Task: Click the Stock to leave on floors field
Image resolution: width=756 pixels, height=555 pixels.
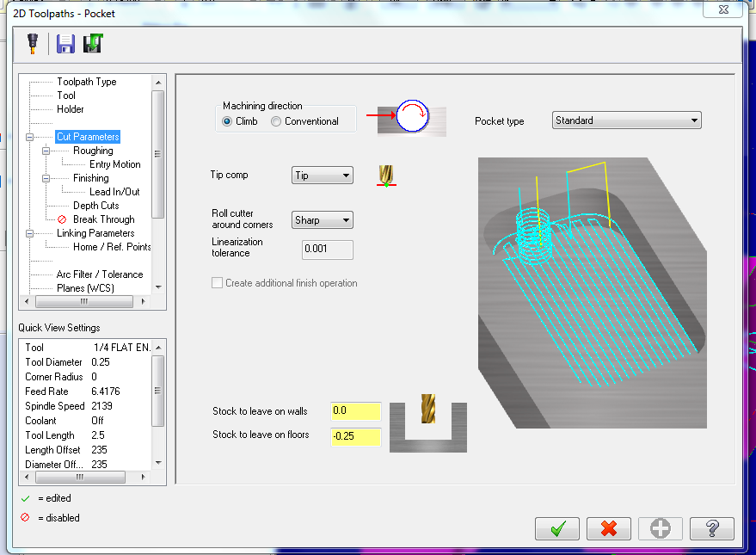Action: [355, 436]
